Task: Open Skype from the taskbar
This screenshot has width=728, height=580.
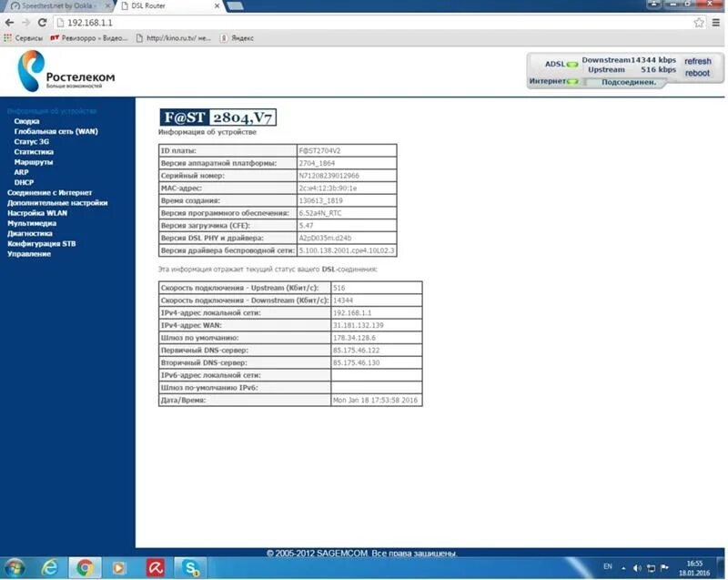Action: point(191,567)
